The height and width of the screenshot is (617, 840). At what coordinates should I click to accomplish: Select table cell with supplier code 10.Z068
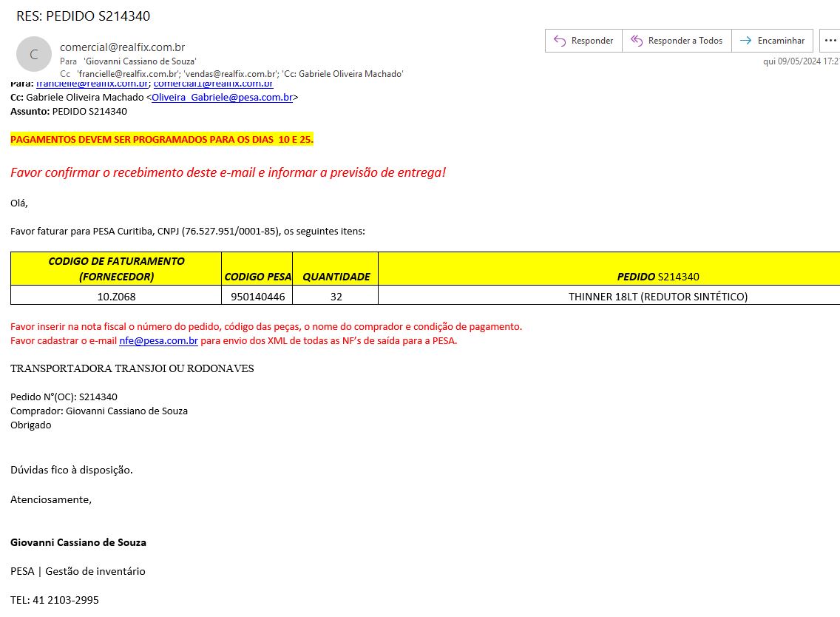116,297
